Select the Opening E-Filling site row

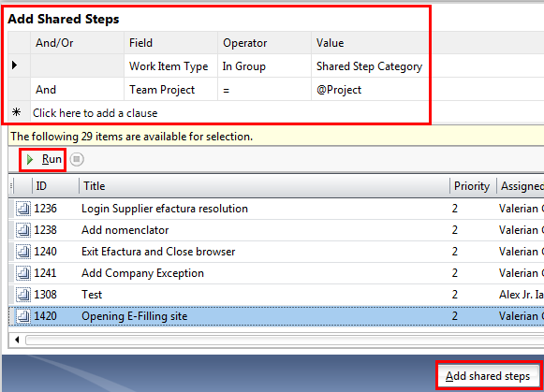coord(276,316)
